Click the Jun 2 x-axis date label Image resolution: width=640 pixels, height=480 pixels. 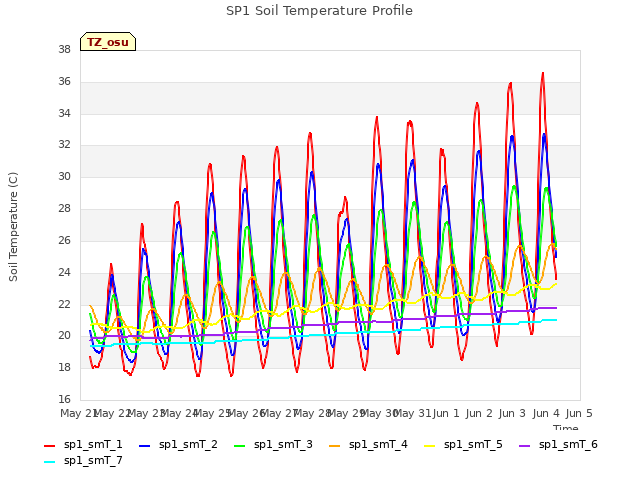479,413
